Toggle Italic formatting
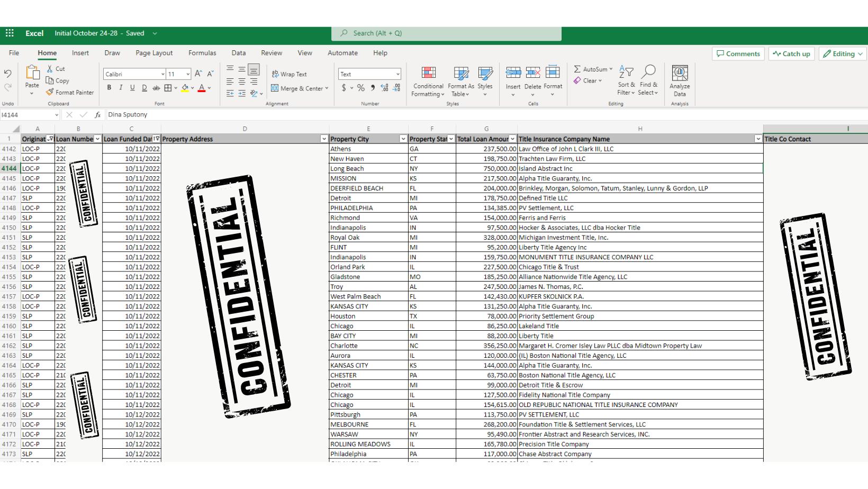868x489 pixels. click(x=121, y=88)
